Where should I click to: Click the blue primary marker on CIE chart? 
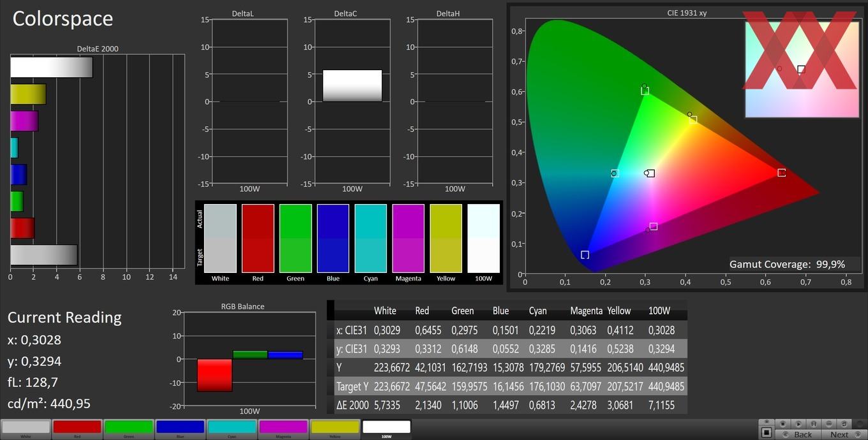[x=585, y=255]
